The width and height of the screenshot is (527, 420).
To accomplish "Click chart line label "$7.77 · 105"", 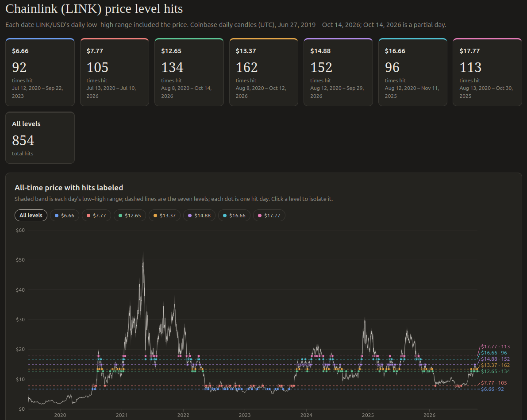I will click(494, 383).
